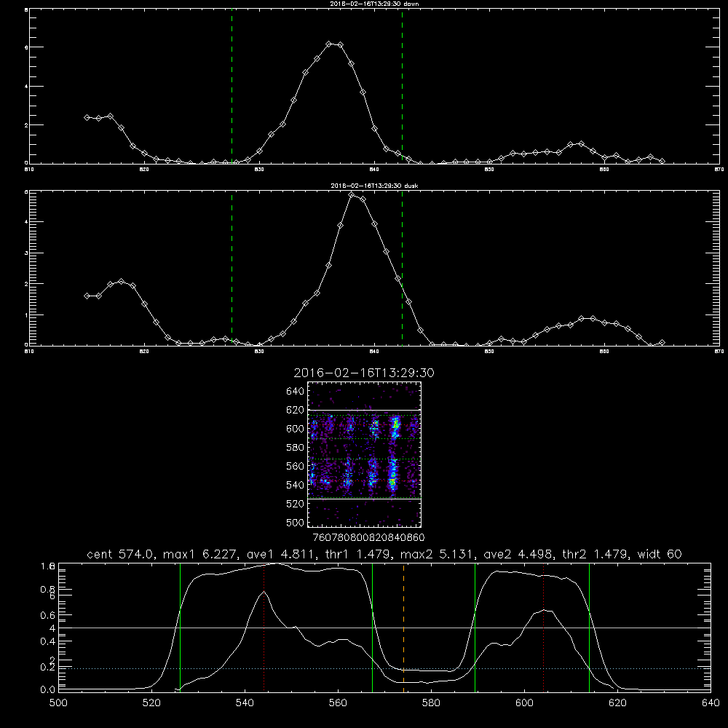
Task: Click bottom plot x-axis label '640'
Action: point(711,703)
